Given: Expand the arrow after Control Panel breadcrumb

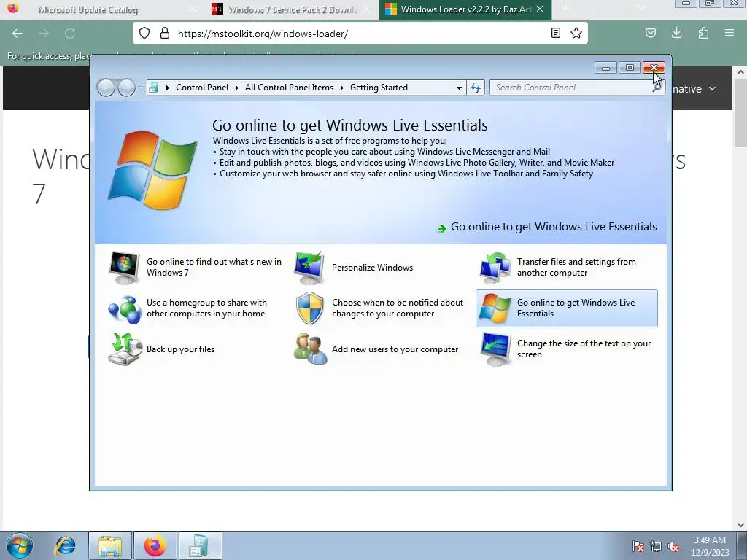Looking at the screenshot, I should pos(237,87).
